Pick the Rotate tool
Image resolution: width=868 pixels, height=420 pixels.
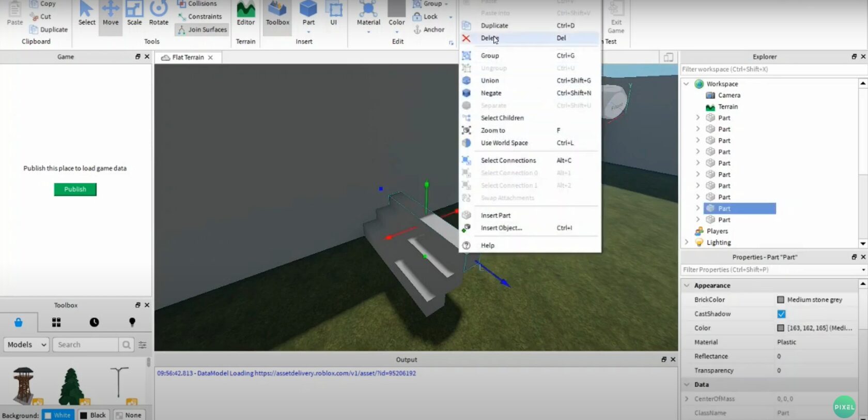[x=159, y=14]
